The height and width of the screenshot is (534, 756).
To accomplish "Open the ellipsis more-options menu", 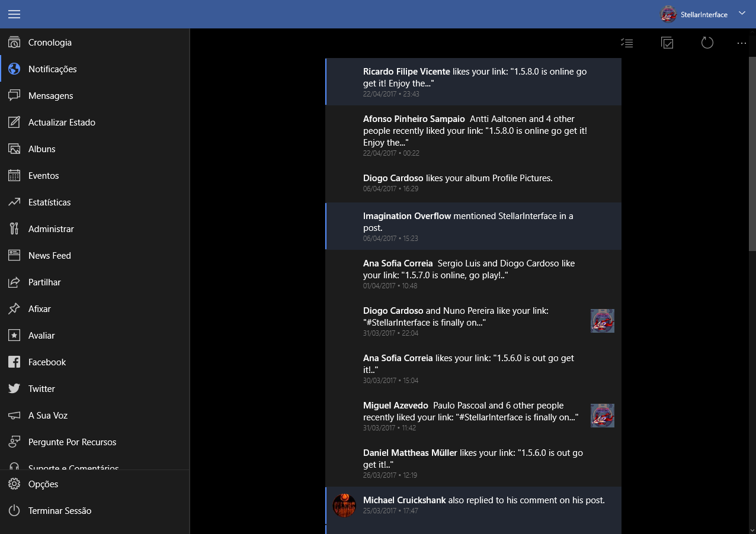I will pos(741,43).
